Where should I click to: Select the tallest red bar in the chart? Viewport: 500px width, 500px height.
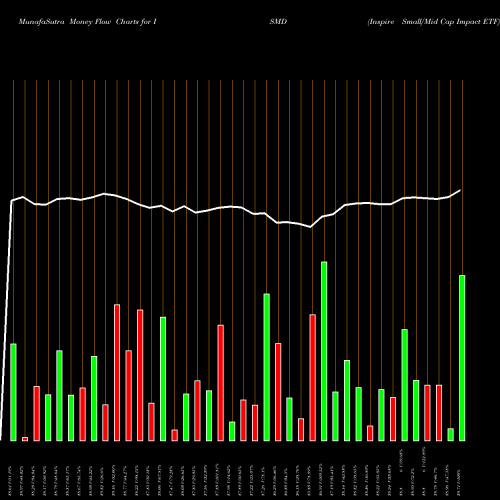coord(117,373)
